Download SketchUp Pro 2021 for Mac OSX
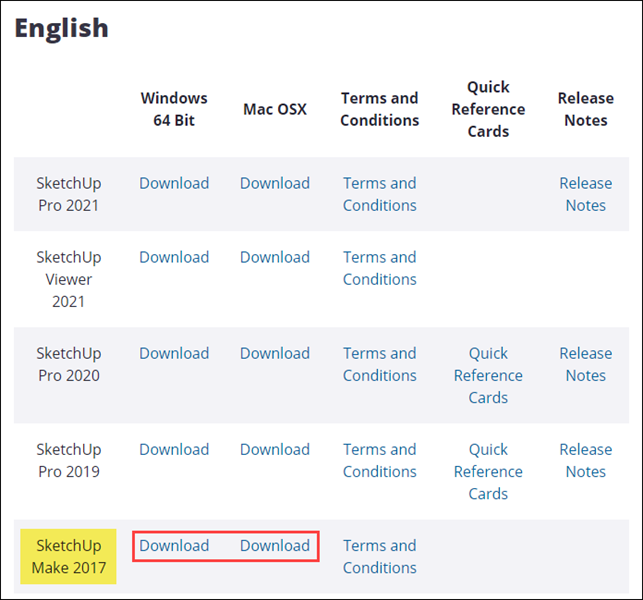Viewport: 643px width, 600px height. coord(275,183)
